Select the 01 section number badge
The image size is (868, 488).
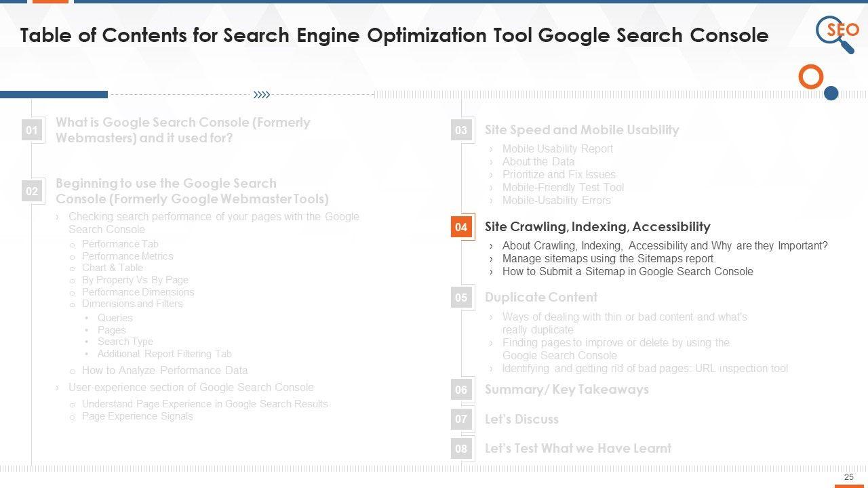click(x=32, y=130)
